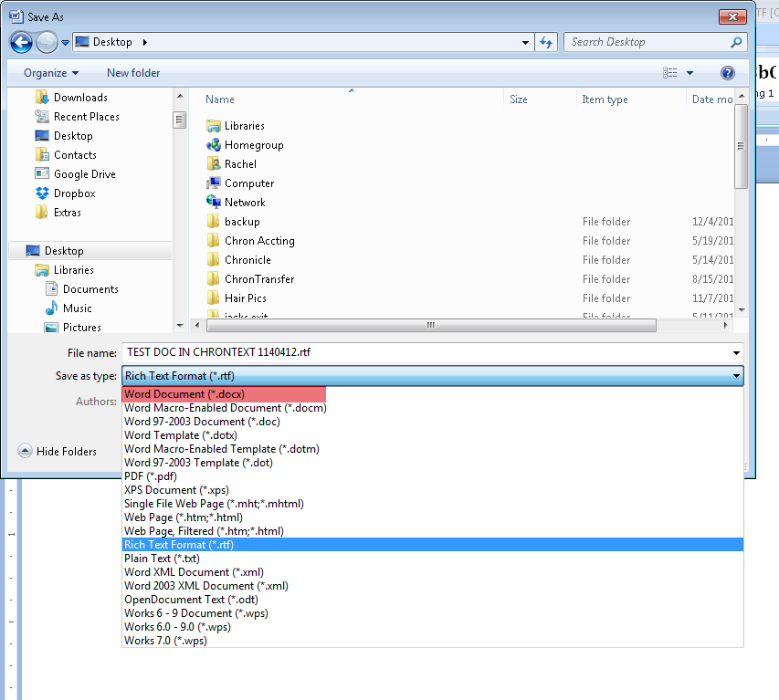This screenshot has width=779, height=700.
Task: Choose Word 97-2003 Document (*.doc)
Action: click(x=433, y=422)
